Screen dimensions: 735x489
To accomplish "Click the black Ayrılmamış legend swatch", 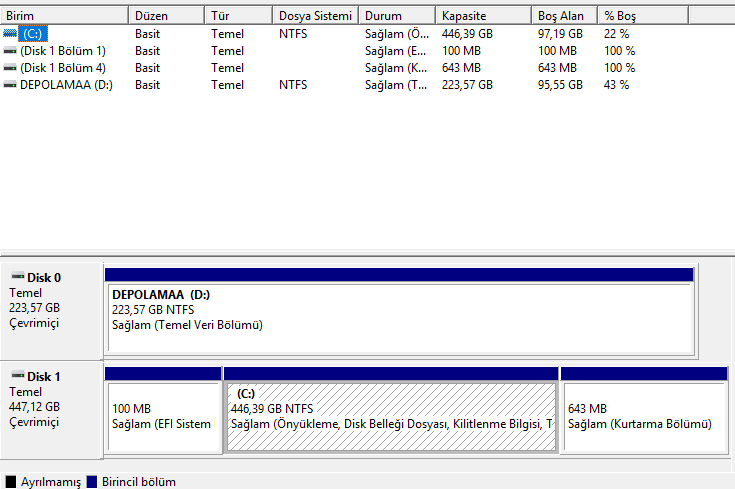I will [10, 482].
